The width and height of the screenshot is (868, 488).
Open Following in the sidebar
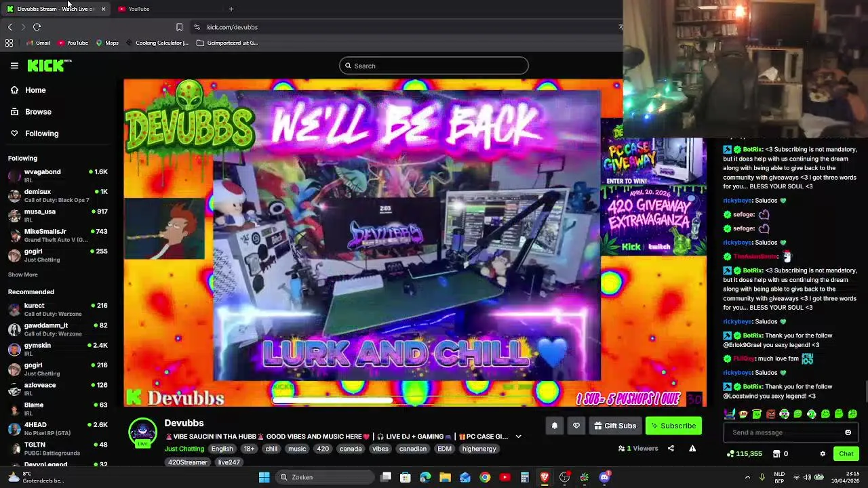click(35, 134)
